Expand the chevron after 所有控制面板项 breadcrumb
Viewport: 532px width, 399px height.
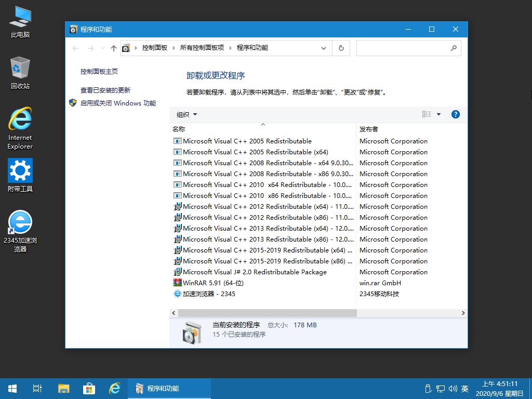pyautogui.click(x=230, y=48)
